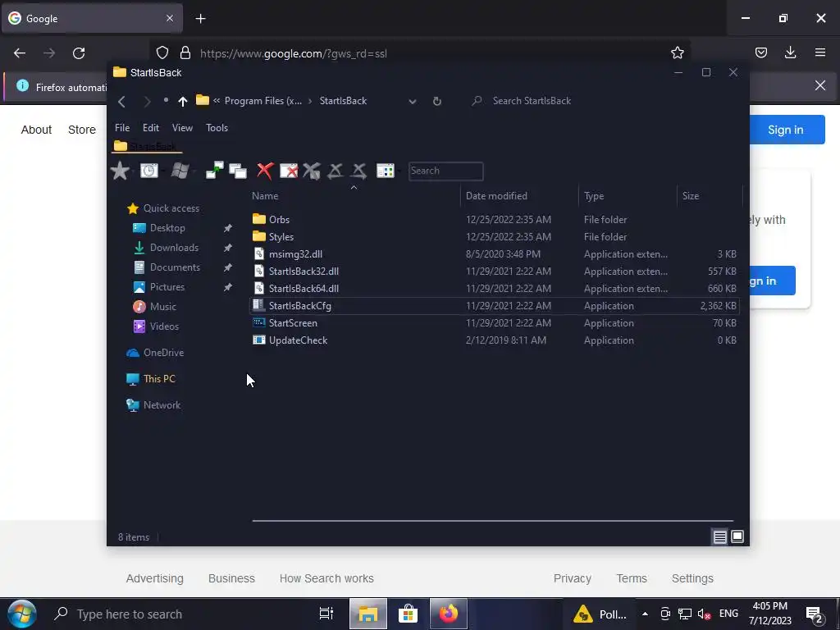The height and width of the screenshot is (630, 840).
Task: Expand the breadcrumb double-chevron before Program Files
Action: [x=217, y=101]
